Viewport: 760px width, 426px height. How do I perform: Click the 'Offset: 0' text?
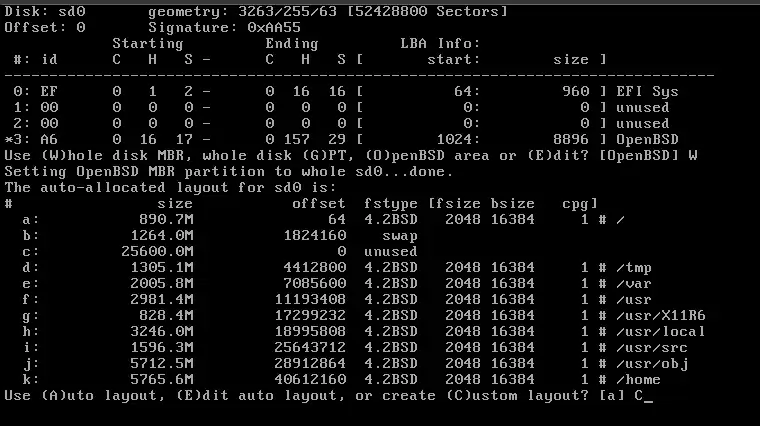(45, 27)
